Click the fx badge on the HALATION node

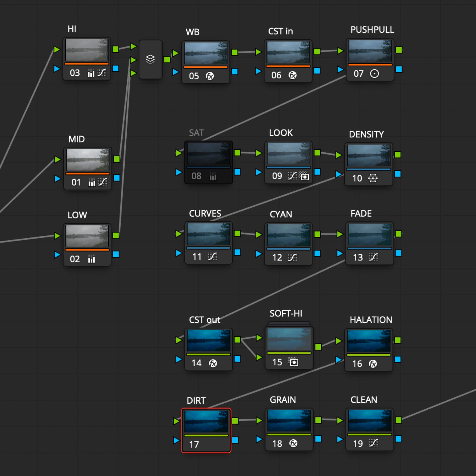[x=372, y=364]
